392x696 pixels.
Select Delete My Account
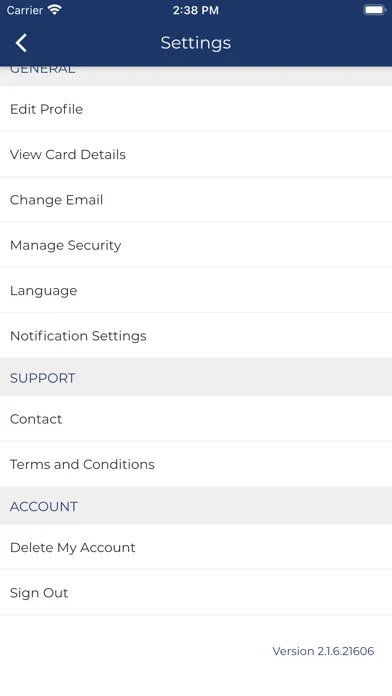196,547
